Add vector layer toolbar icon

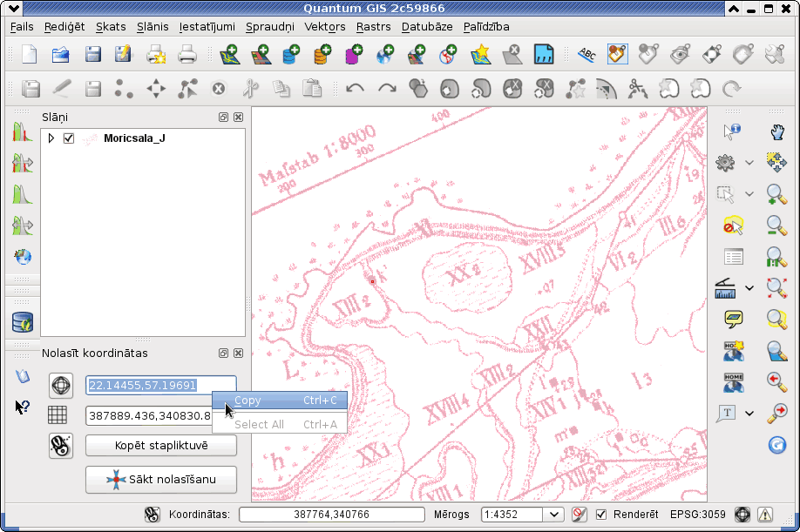pos(229,54)
